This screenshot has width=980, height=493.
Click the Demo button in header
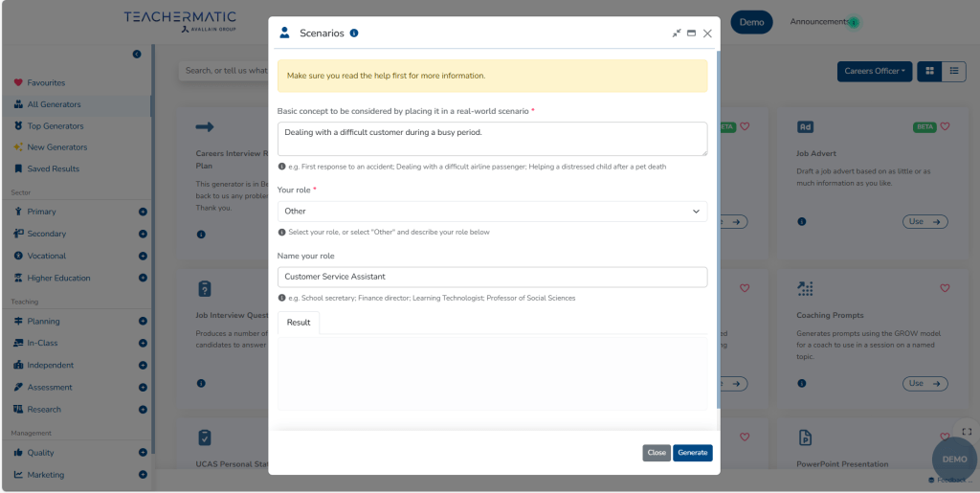(752, 22)
